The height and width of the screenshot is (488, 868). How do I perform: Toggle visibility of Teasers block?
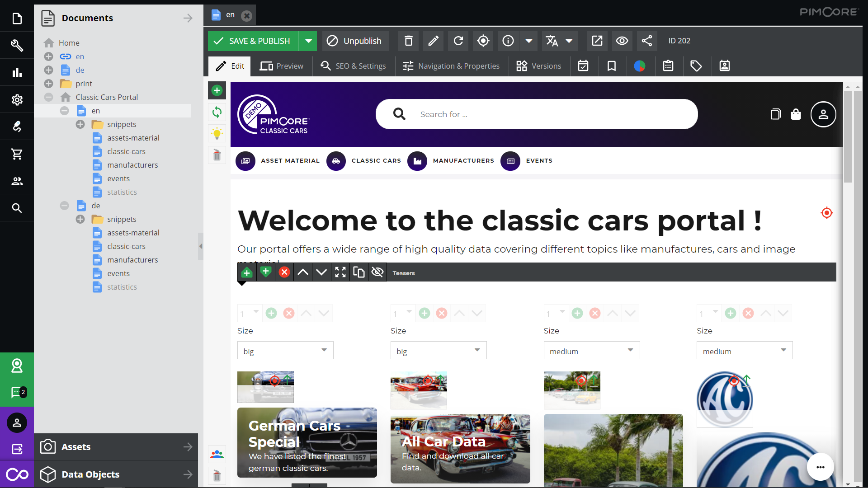coord(377,273)
